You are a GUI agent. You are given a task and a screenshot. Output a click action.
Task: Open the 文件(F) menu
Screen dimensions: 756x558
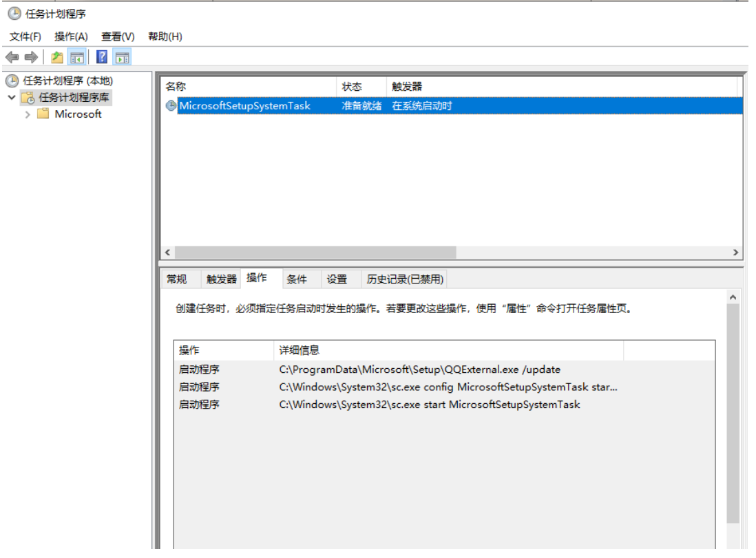[x=25, y=36]
